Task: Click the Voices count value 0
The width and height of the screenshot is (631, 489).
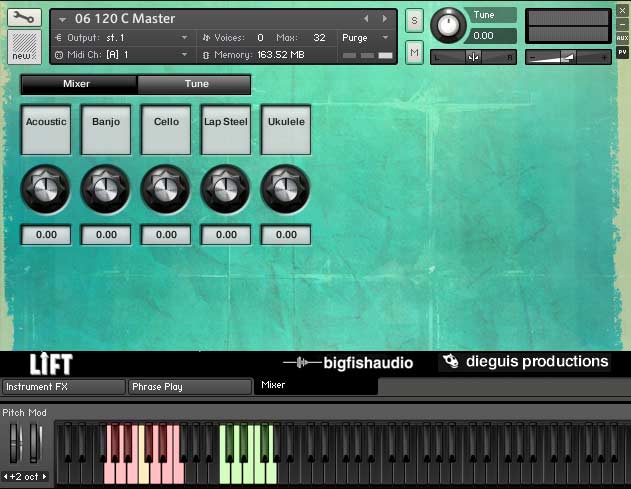Action: [260, 38]
